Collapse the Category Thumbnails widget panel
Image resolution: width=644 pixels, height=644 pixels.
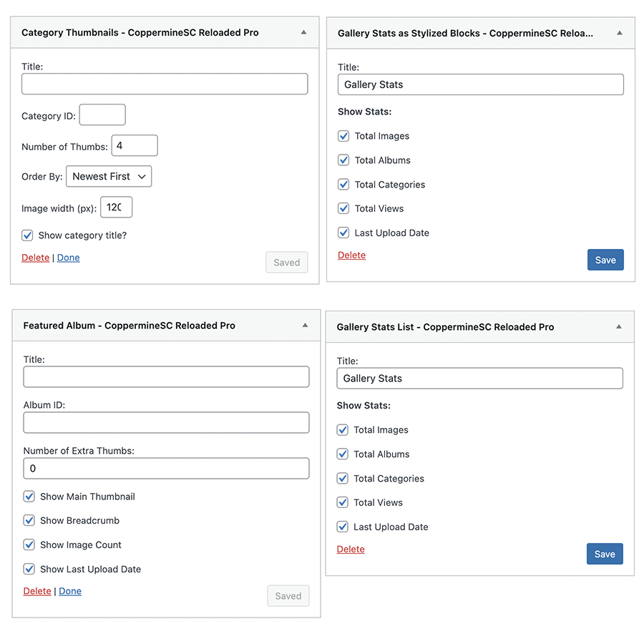pos(303,32)
